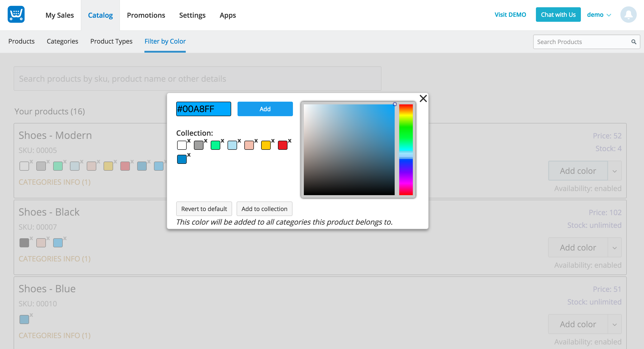Image resolution: width=644 pixels, height=349 pixels.
Task: Switch to the Product Types tab
Action: click(x=111, y=41)
